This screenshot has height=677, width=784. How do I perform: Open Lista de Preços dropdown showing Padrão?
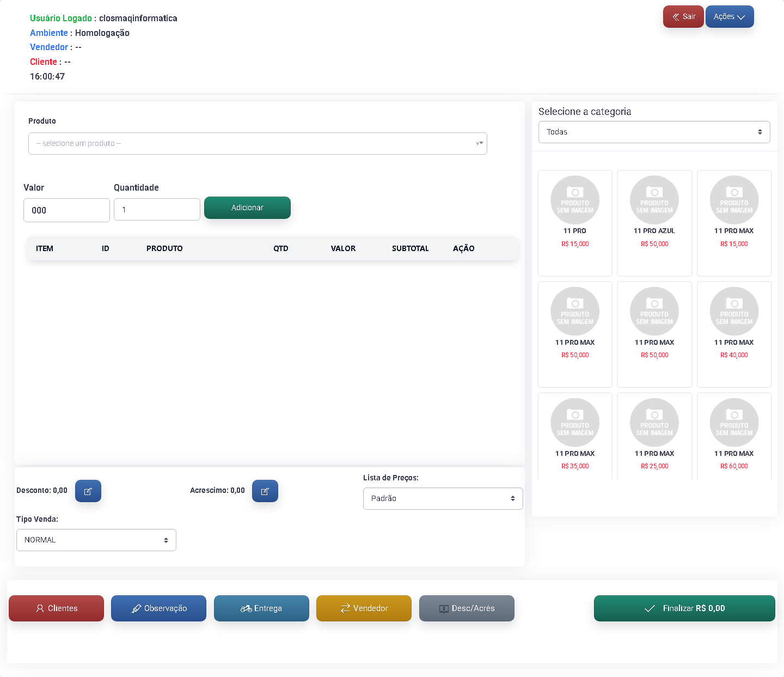pyautogui.click(x=443, y=498)
